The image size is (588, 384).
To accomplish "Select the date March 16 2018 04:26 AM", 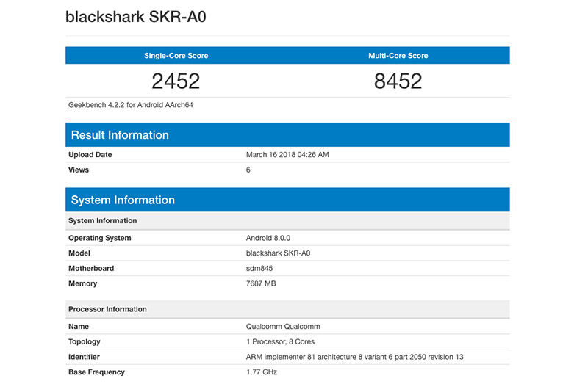I will (287, 155).
